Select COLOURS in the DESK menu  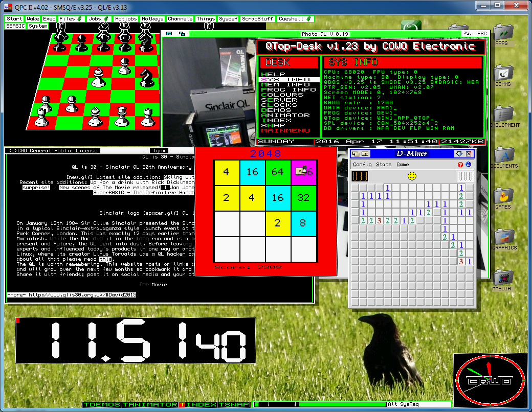282,95
